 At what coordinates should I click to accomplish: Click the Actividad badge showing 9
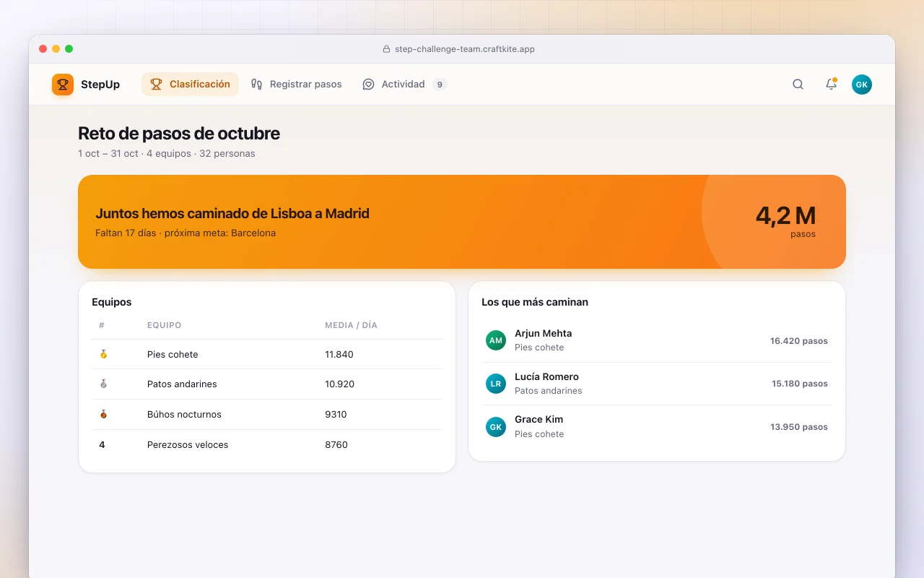coord(440,85)
